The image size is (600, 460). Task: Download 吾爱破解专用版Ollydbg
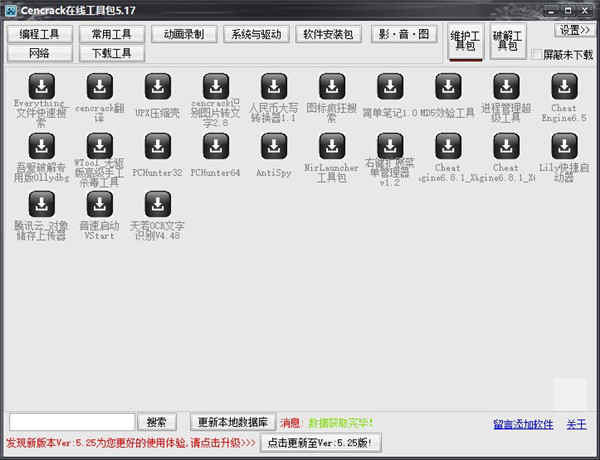[41, 146]
